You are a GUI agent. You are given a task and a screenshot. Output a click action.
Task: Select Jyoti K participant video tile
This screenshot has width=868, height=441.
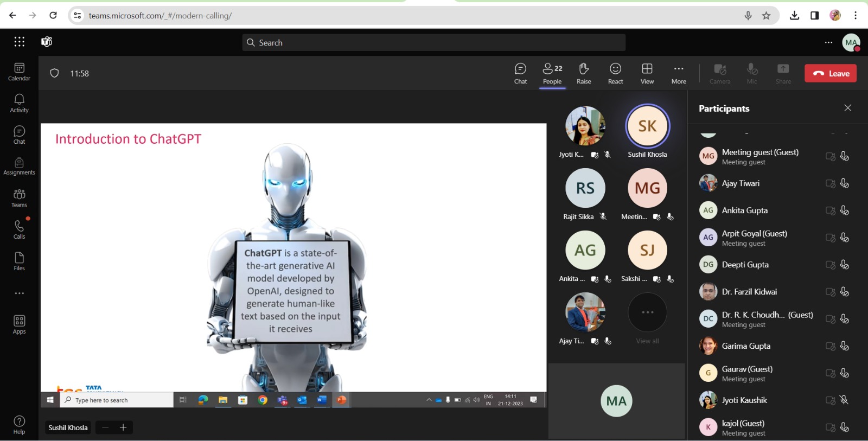pos(585,131)
